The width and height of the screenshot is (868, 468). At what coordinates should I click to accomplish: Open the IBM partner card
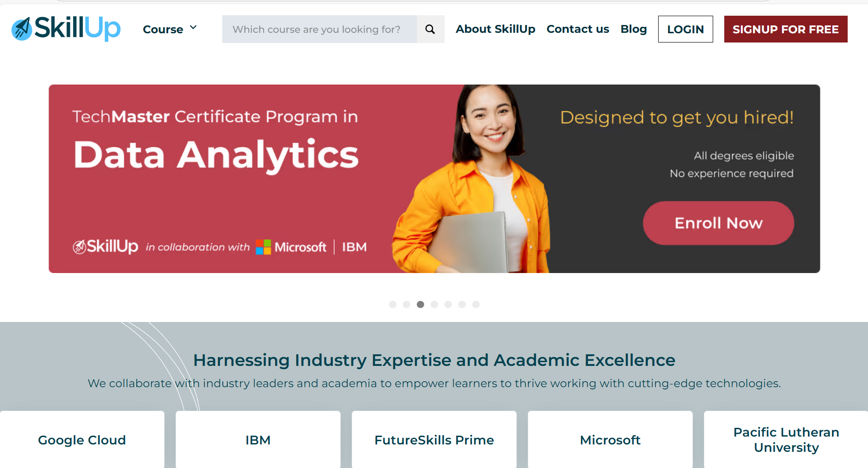tap(258, 440)
